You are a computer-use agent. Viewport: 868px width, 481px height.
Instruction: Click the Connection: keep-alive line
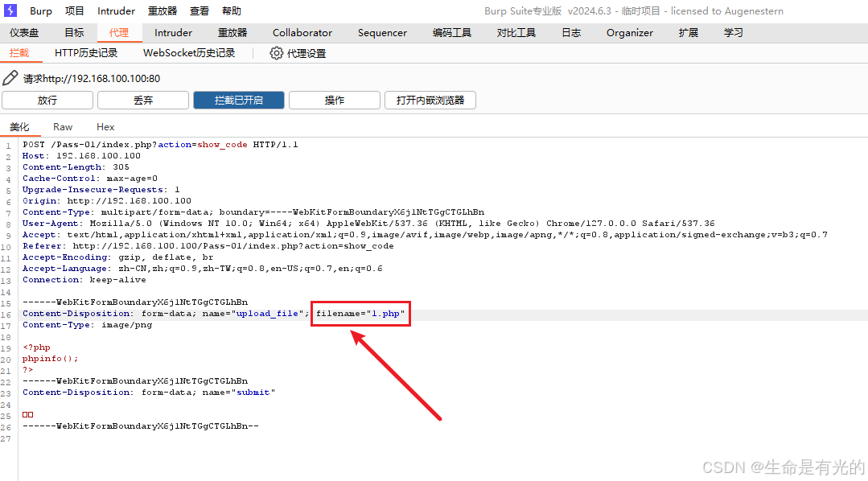coord(84,280)
